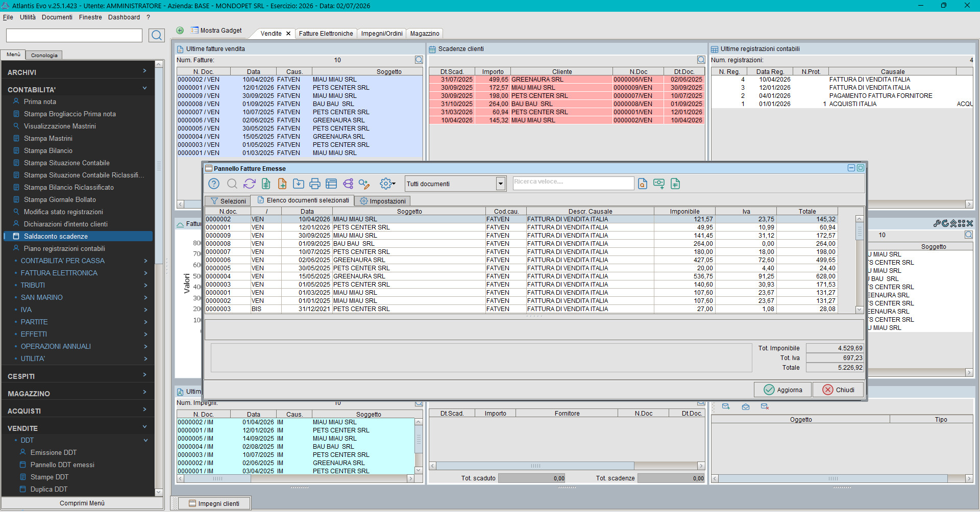Click the Aggiorna button

pyautogui.click(x=782, y=390)
